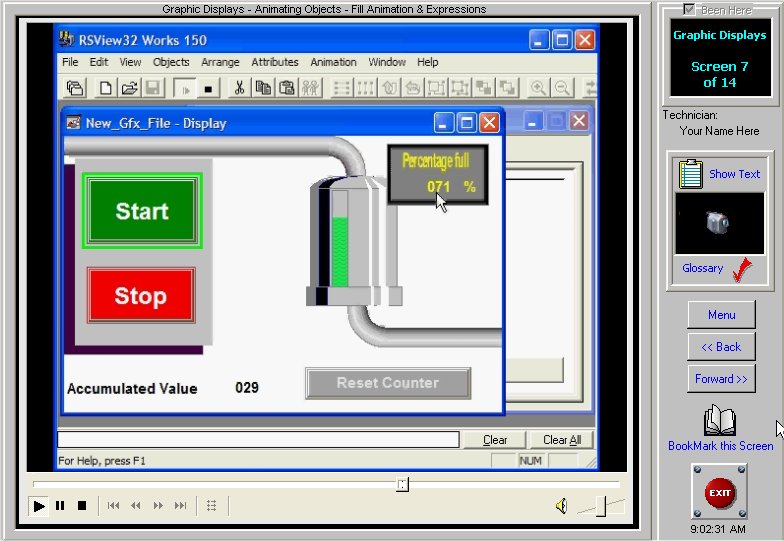Open the Arrange menu
Image resolution: width=784 pixels, height=541 pixels.
pos(220,62)
